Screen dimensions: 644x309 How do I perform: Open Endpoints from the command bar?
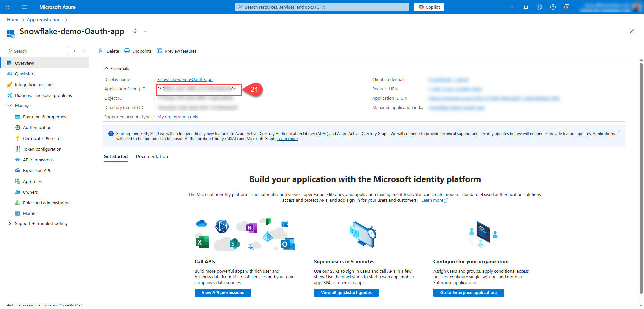pyautogui.click(x=138, y=51)
